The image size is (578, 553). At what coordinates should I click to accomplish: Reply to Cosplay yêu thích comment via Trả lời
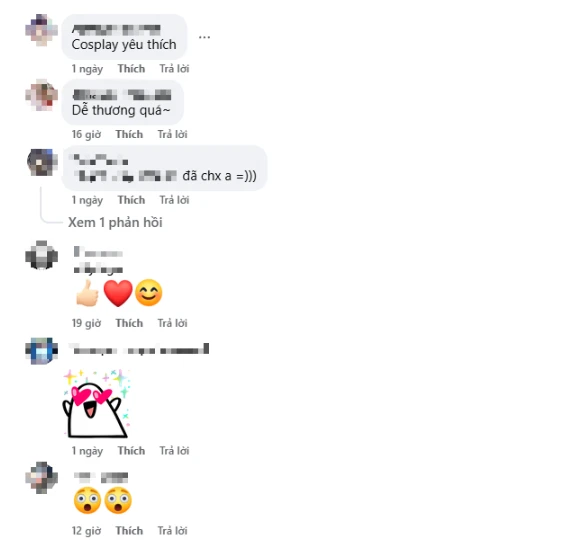pyautogui.click(x=174, y=69)
